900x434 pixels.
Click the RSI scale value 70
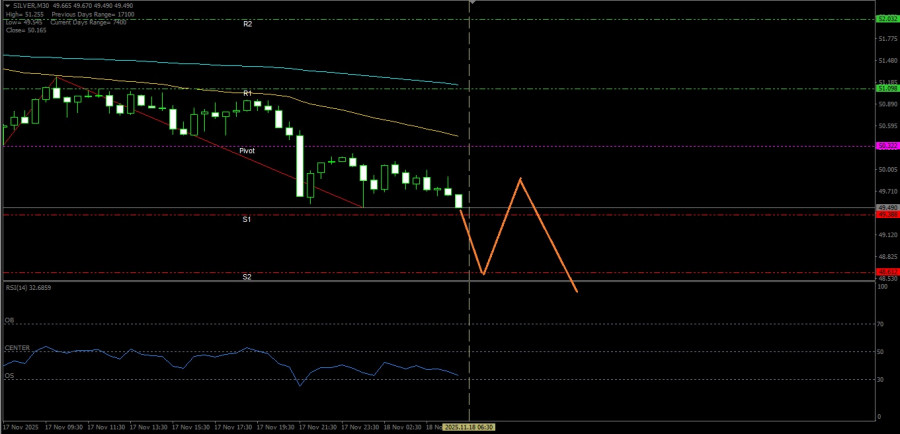click(x=880, y=324)
